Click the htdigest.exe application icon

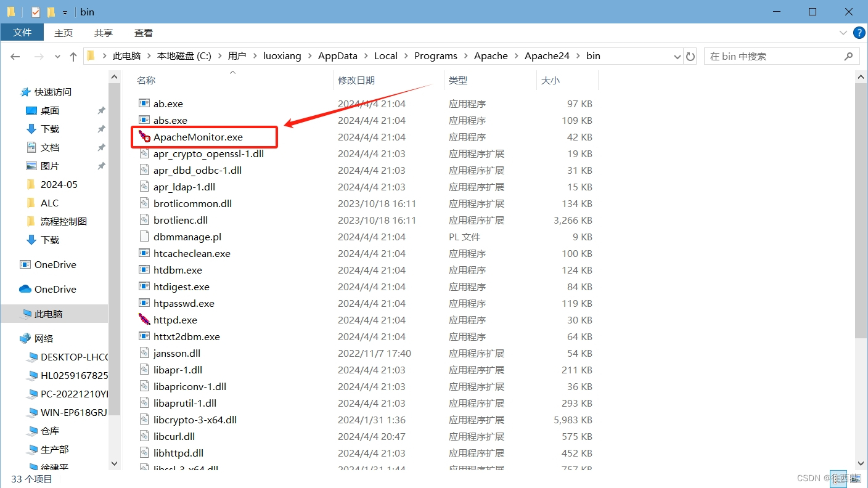(144, 287)
